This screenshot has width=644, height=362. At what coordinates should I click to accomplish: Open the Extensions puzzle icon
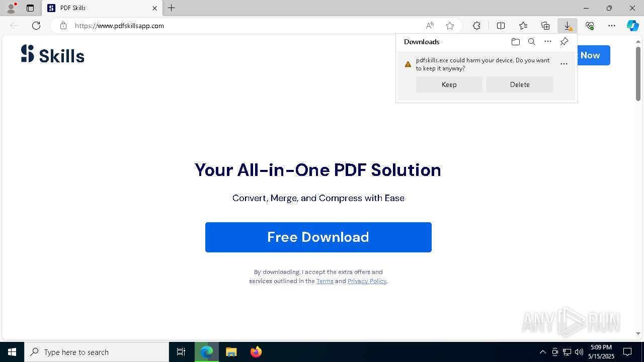[476, 26]
